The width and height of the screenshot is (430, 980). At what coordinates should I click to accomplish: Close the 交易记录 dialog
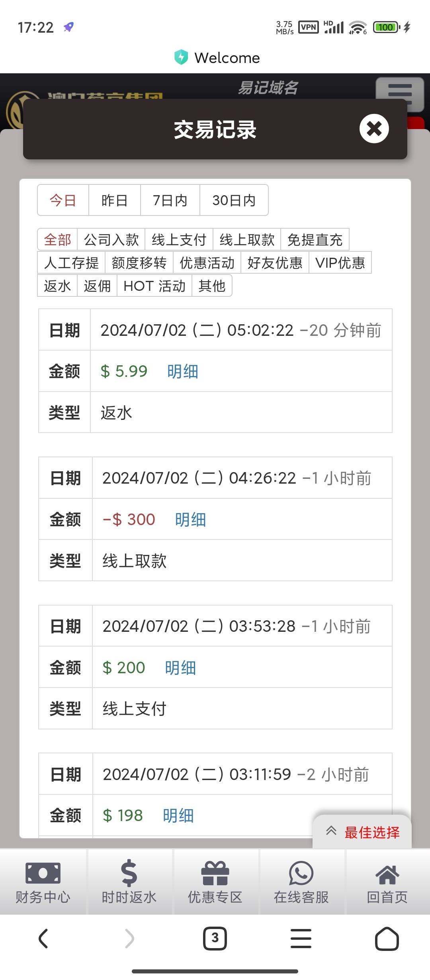click(x=374, y=129)
